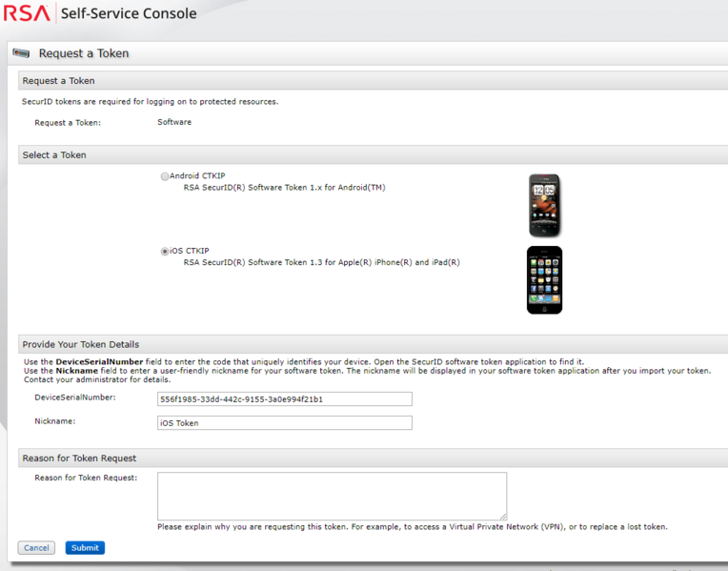Click the iPhone and iPad token description text
The height and width of the screenshot is (571, 728).
(321, 262)
